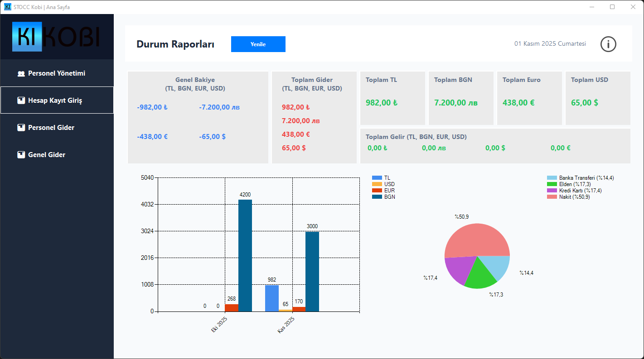Click the Personel Yönetimi people icon
Screen dimensions: 644x359
coord(21,73)
